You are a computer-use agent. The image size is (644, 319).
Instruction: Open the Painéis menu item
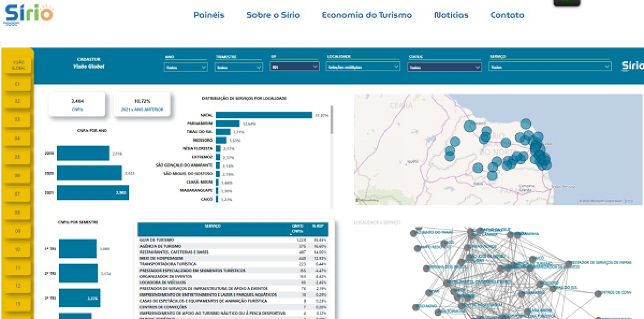coord(209,15)
